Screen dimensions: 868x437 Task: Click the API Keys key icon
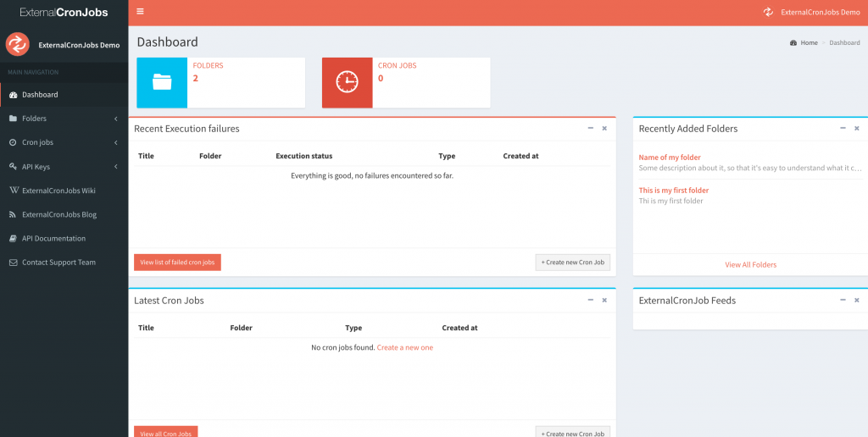click(14, 167)
